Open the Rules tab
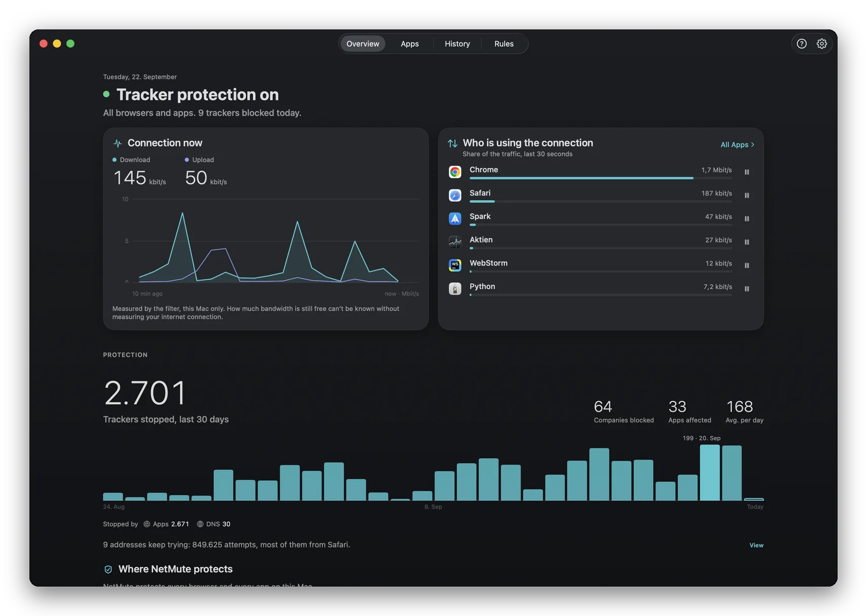This screenshot has width=867, height=616. coord(504,44)
